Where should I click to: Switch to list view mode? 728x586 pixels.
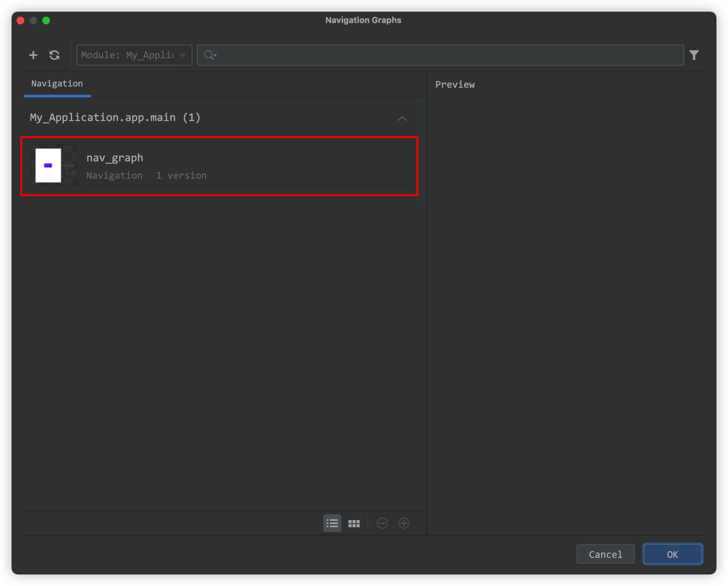click(332, 523)
